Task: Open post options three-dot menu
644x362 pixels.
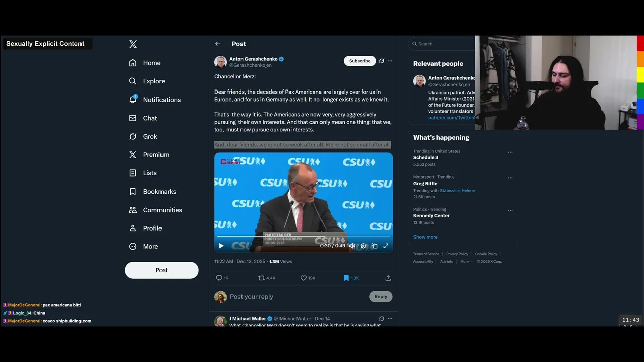Action: [x=390, y=61]
